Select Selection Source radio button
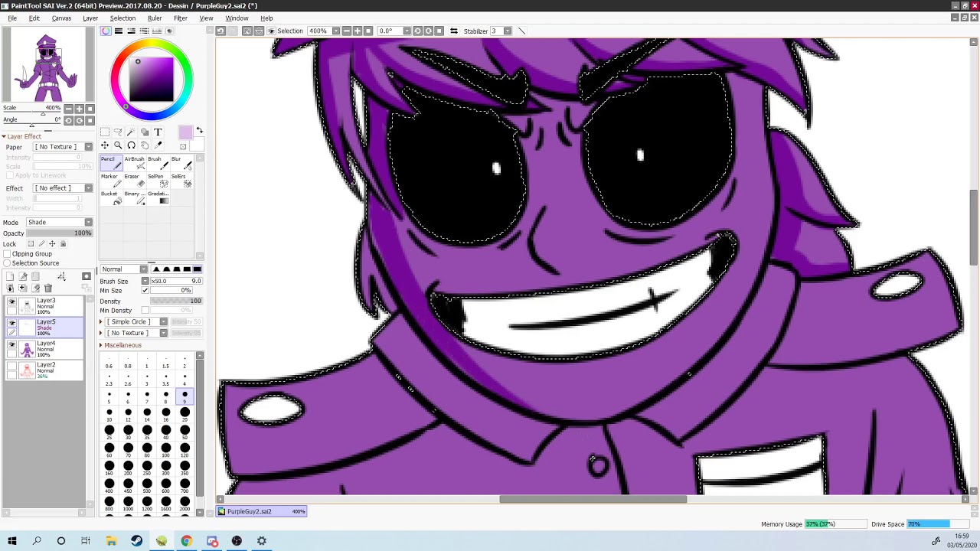This screenshot has height=551, width=980. [x=7, y=262]
